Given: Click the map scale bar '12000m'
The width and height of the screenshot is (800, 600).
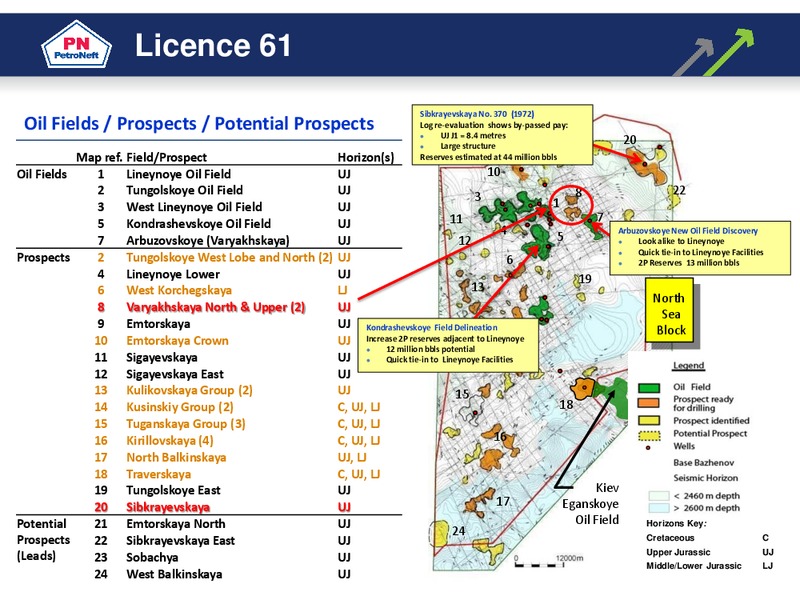Looking at the screenshot, I should pyautogui.click(x=549, y=561).
